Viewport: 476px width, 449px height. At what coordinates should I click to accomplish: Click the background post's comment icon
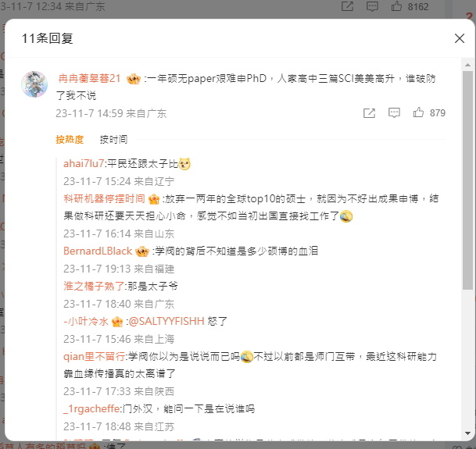pos(372,6)
